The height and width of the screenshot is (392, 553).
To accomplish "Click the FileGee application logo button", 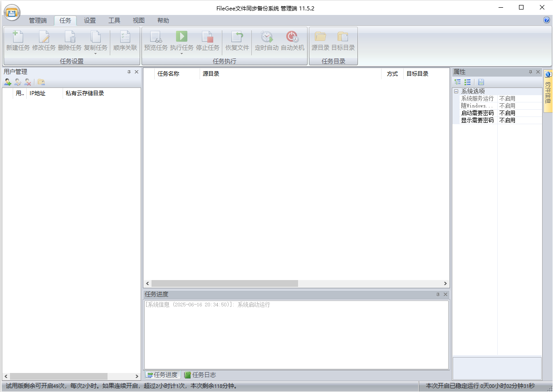I will (x=12, y=13).
